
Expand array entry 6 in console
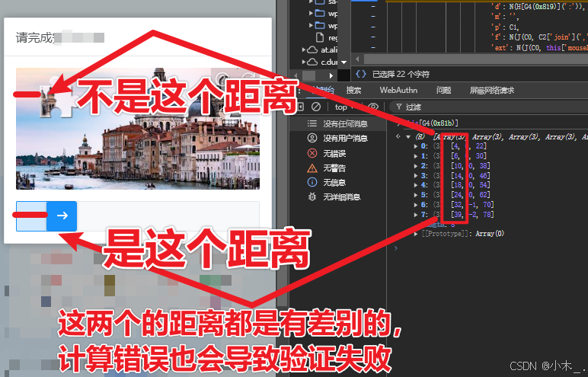click(x=416, y=205)
